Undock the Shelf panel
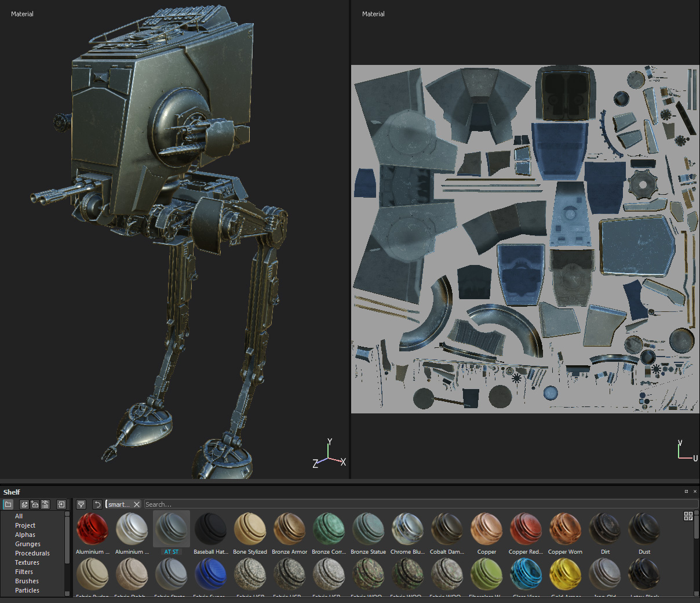 (686, 492)
